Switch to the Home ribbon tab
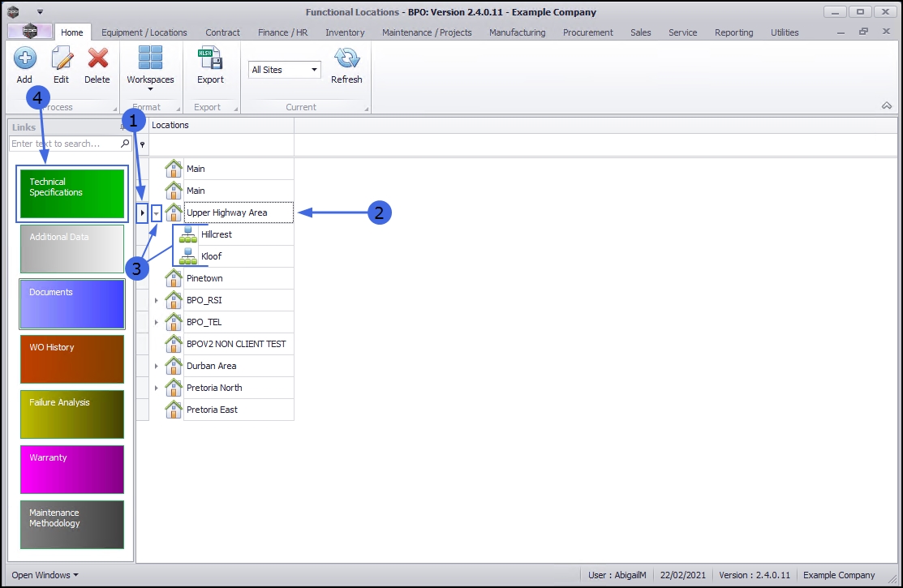903x588 pixels. [x=72, y=32]
